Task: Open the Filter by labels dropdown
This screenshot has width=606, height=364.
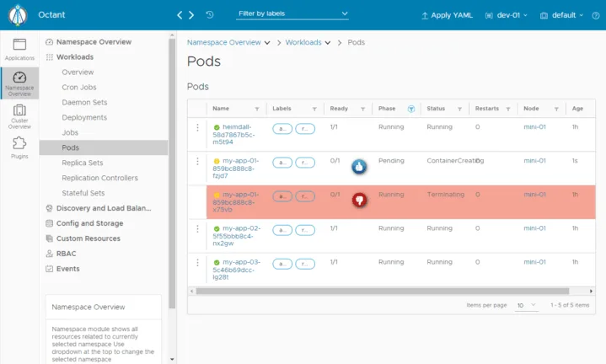Action: click(x=292, y=14)
